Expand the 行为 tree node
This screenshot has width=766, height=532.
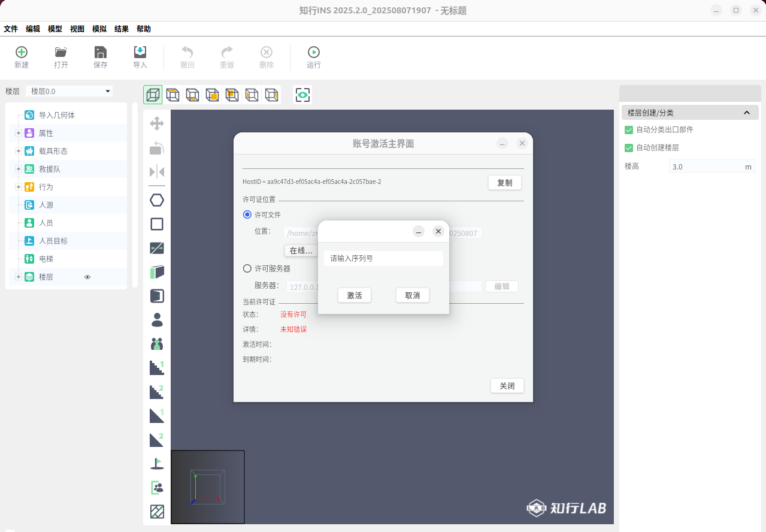click(x=18, y=187)
